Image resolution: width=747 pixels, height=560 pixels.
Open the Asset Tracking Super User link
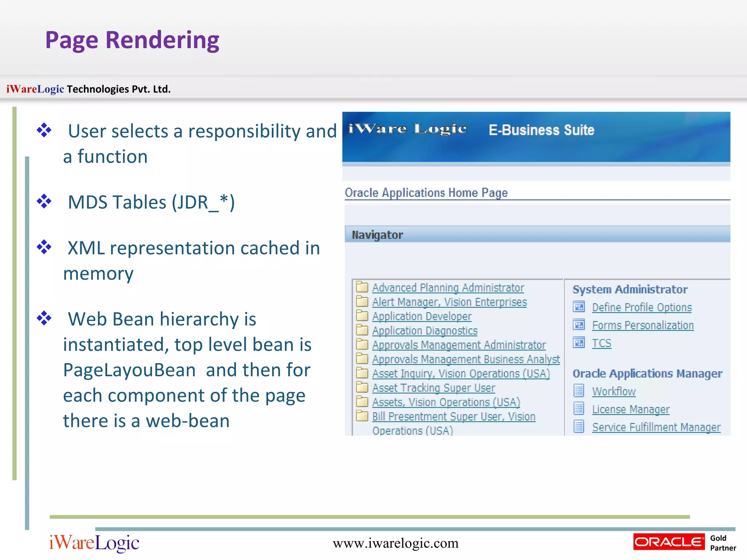pos(434,388)
